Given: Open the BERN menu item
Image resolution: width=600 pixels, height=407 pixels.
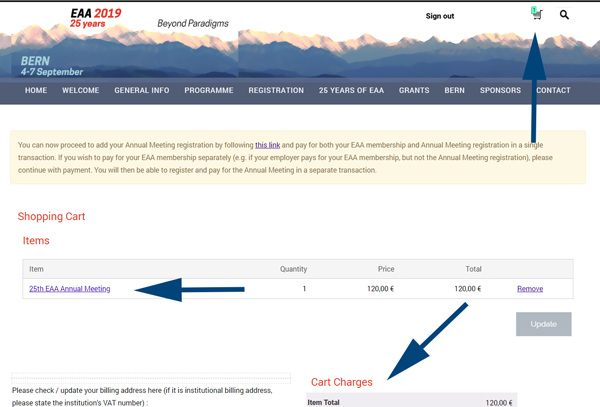Looking at the screenshot, I should [455, 90].
